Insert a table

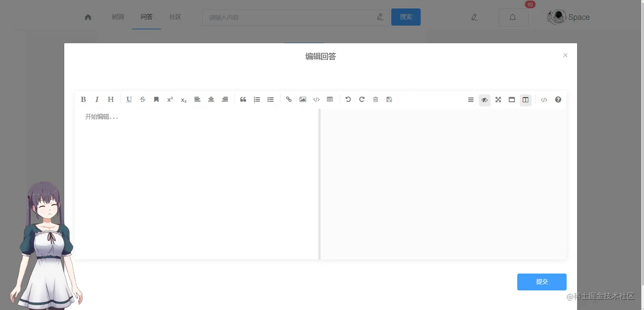(330, 100)
